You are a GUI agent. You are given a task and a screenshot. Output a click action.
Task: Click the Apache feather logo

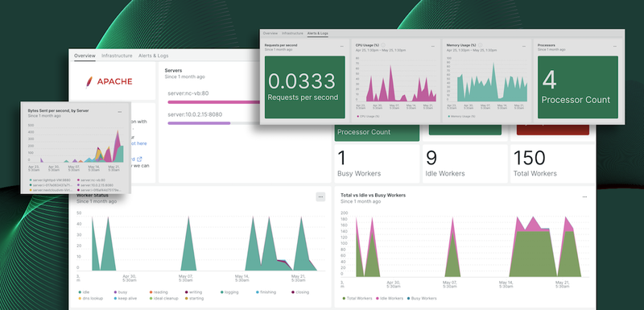[89, 81]
